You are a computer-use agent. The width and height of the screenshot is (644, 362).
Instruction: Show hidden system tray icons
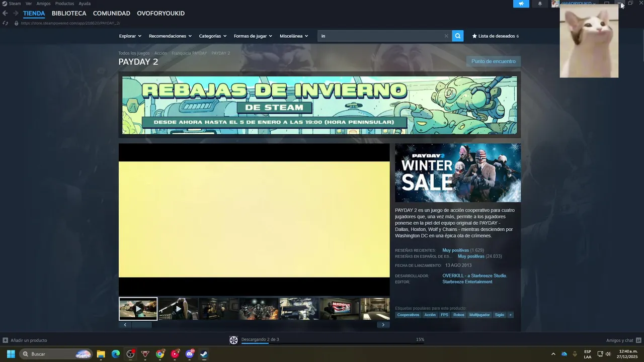point(553,354)
